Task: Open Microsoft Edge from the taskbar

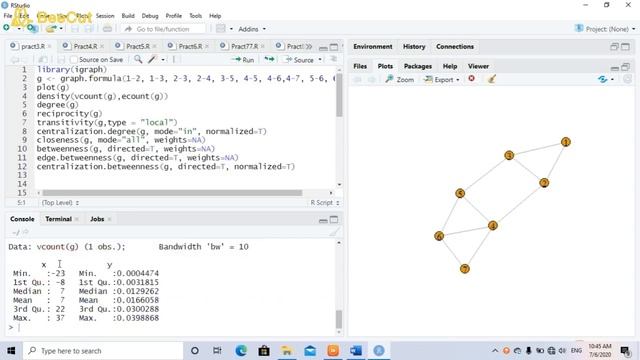Action: click(x=241, y=351)
